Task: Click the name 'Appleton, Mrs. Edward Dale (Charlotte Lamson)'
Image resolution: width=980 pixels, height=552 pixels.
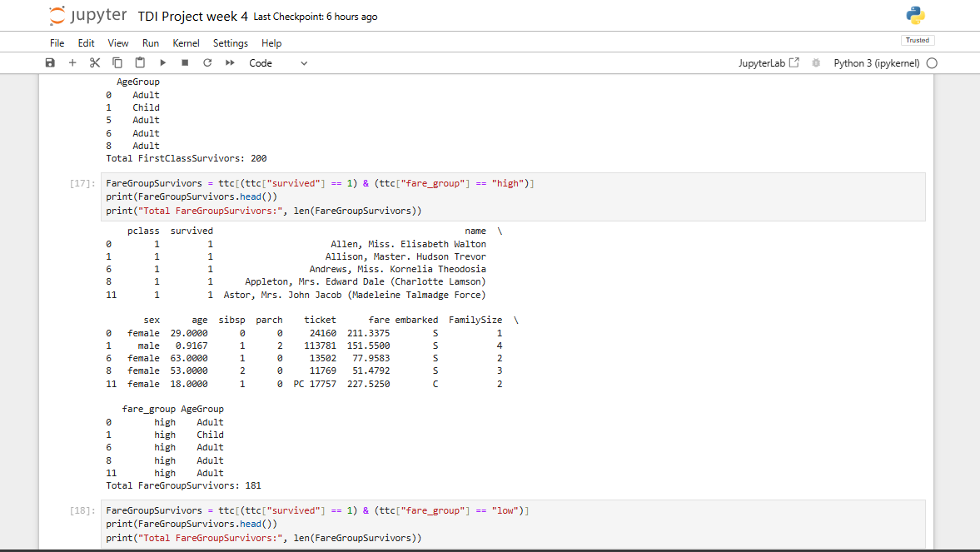Action: pyautogui.click(x=365, y=282)
